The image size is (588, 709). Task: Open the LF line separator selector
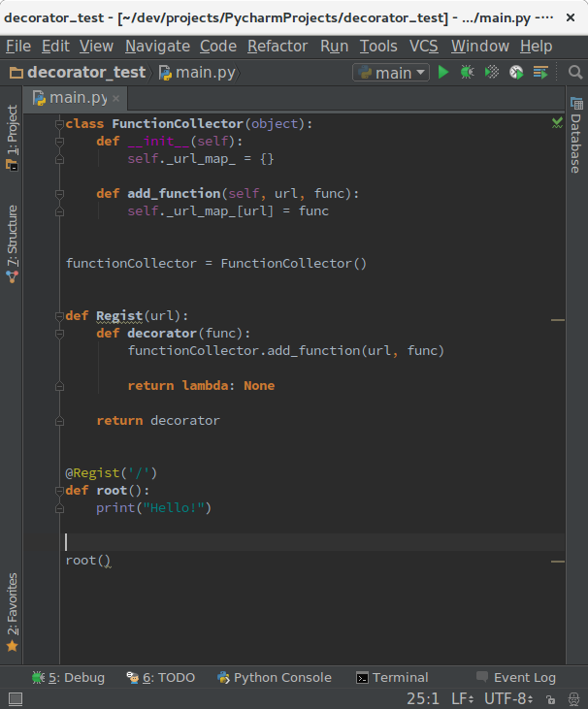click(462, 698)
